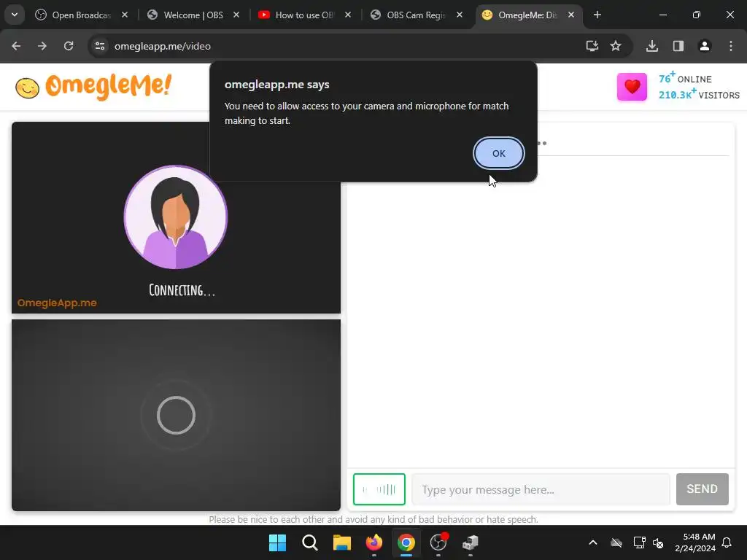This screenshot has width=747, height=560.
Task: Open the browser downloads panel
Action: point(652,46)
